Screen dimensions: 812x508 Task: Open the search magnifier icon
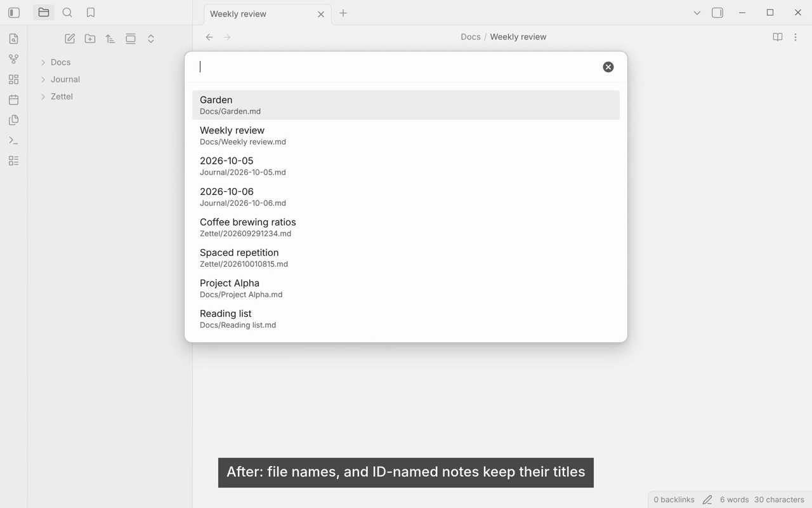click(67, 13)
